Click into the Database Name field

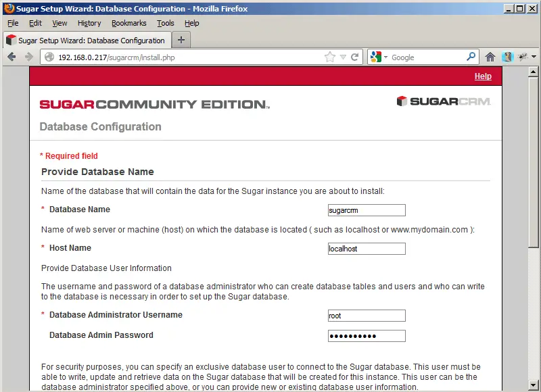[366, 210]
